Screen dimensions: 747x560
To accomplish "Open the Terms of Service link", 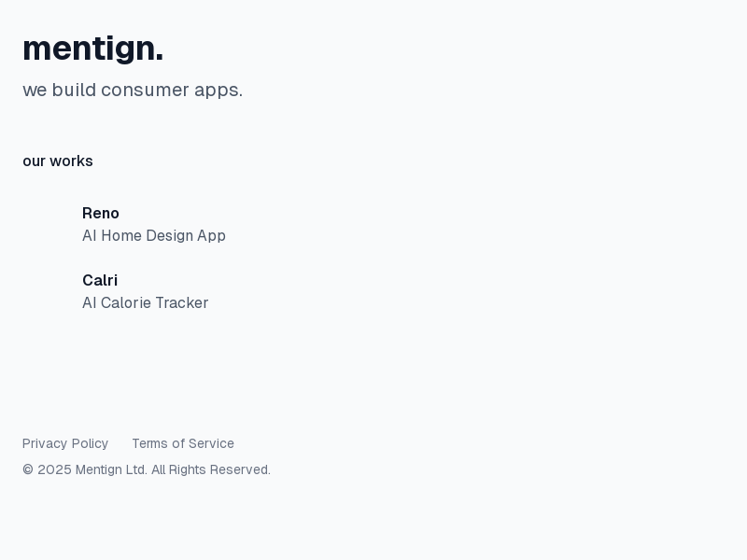I will point(183,443).
